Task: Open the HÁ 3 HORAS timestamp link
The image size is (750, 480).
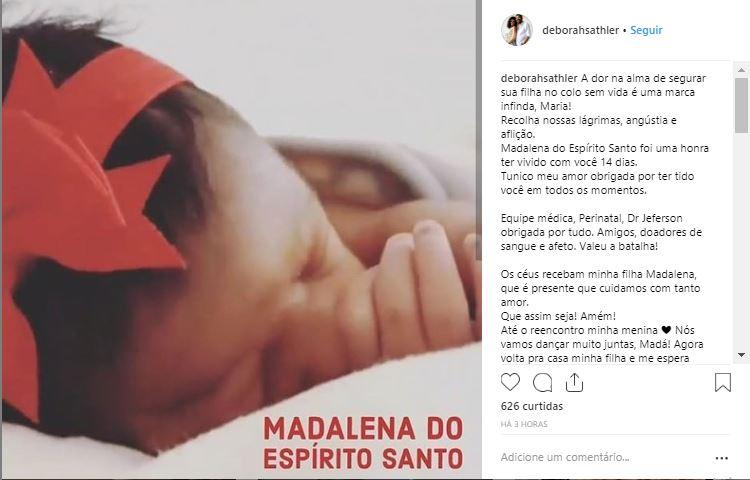Action: pos(524,424)
